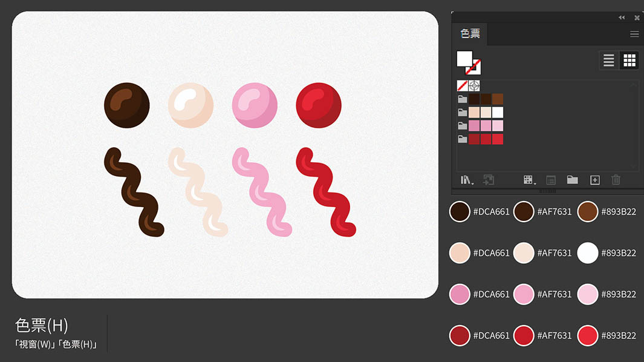644x362 pixels.
Task: Click the pale pink legend circle
Action: [588, 294]
